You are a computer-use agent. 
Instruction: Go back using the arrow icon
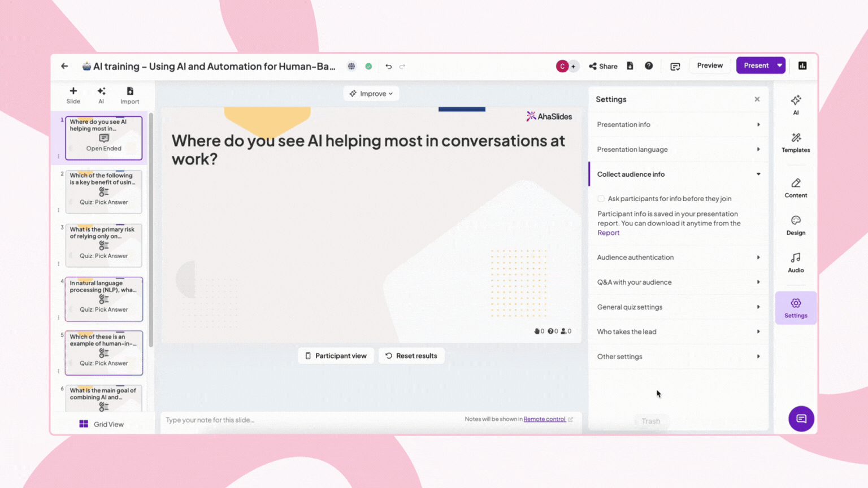pyautogui.click(x=64, y=66)
